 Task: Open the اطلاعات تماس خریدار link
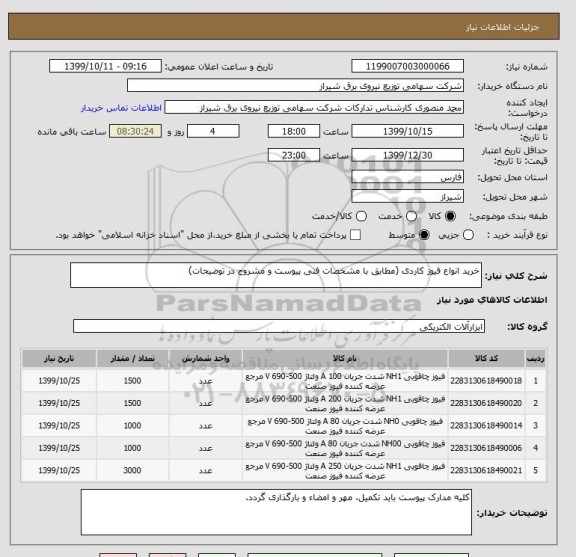pos(121,108)
